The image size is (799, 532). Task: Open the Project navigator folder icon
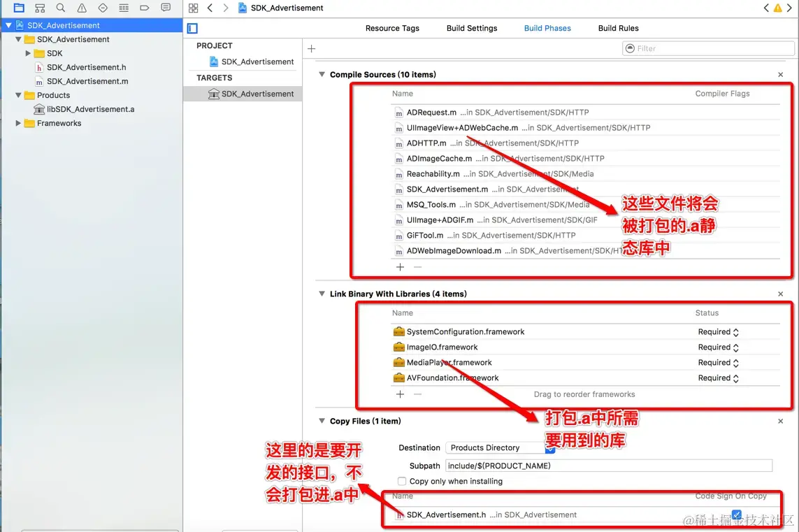pyautogui.click(x=19, y=8)
